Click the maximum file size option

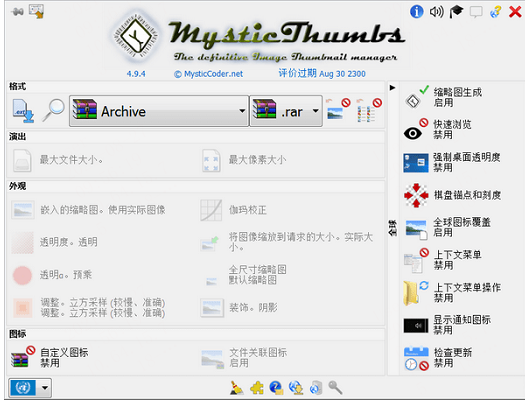click(x=59, y=160)
